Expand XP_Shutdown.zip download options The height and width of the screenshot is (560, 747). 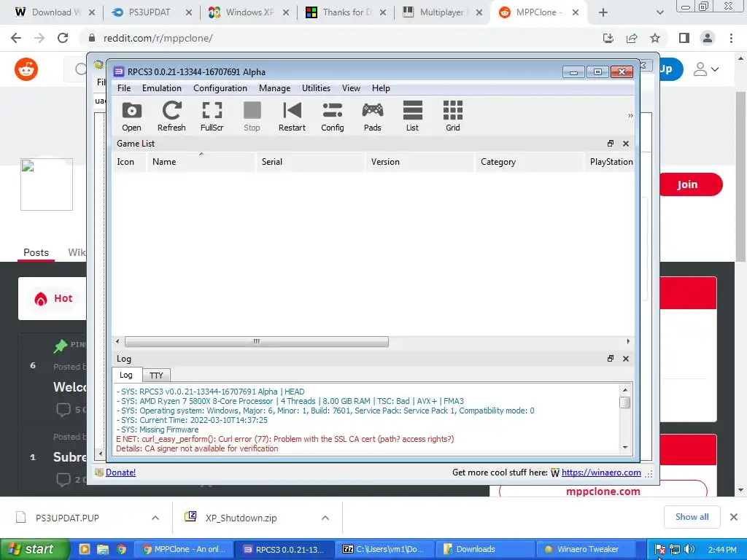pos(325,518)
